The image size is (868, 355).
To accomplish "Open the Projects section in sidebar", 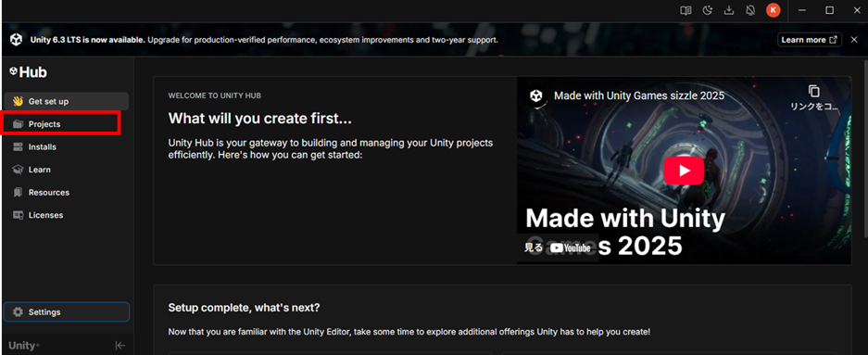I will (x=67, y=124).
